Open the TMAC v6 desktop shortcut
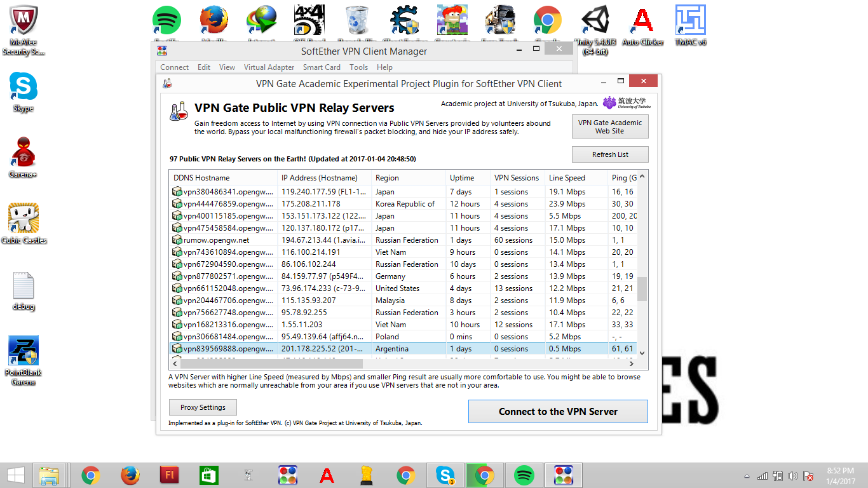 (691, 25)
